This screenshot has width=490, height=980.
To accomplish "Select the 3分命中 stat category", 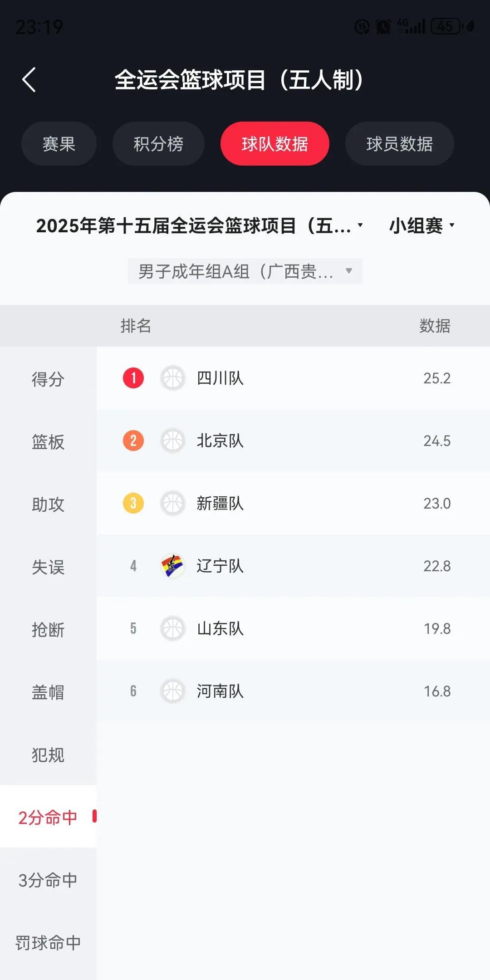I will coord(48,880).
